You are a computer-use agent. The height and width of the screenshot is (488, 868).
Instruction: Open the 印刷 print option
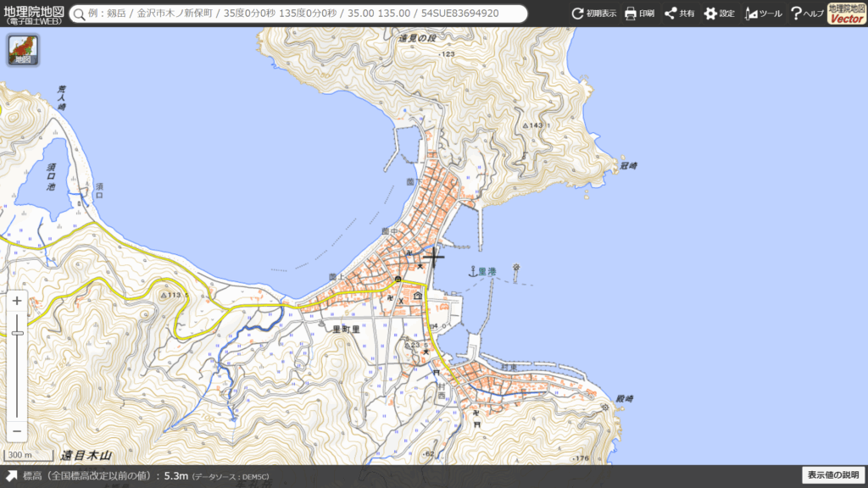pos(639,14)
